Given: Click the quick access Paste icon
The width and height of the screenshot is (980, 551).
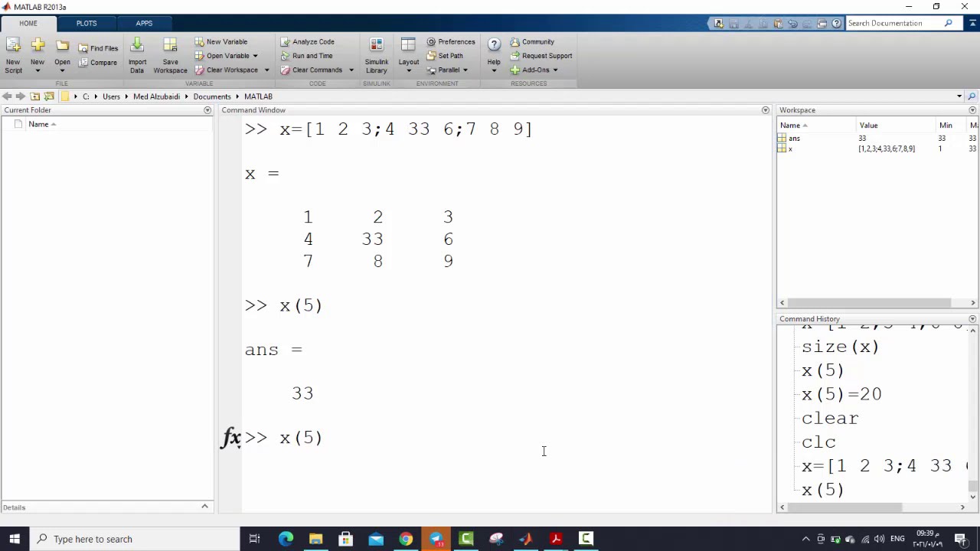Looking at the screenshot, I should coord(778,24).
